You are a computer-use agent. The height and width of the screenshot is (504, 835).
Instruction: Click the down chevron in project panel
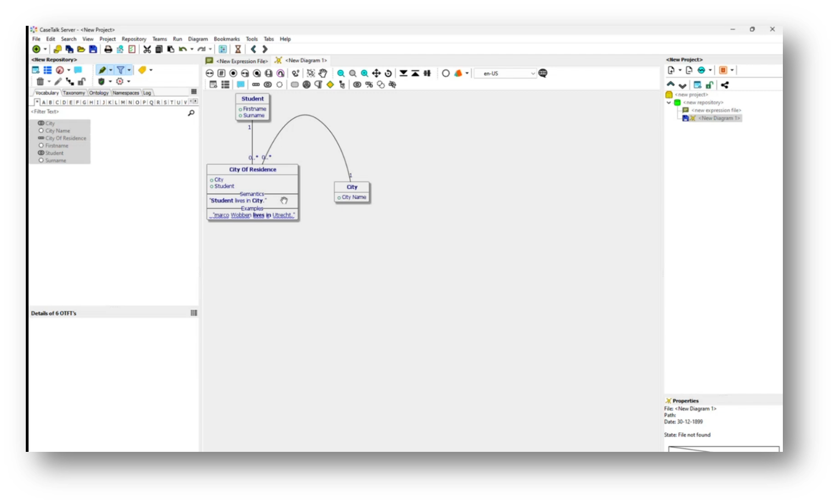pyautogui.click(x=682, y=86)
